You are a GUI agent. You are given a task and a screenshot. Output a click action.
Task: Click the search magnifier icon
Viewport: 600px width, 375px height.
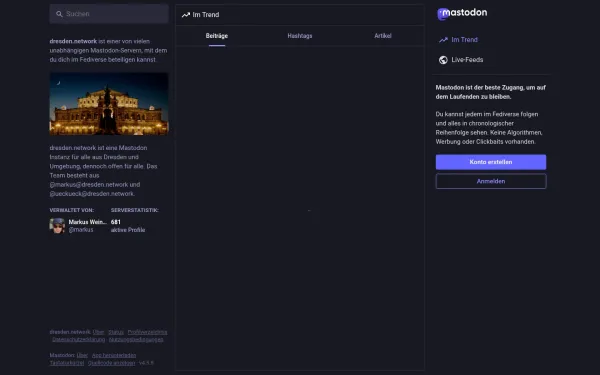[x=59, y=14]
